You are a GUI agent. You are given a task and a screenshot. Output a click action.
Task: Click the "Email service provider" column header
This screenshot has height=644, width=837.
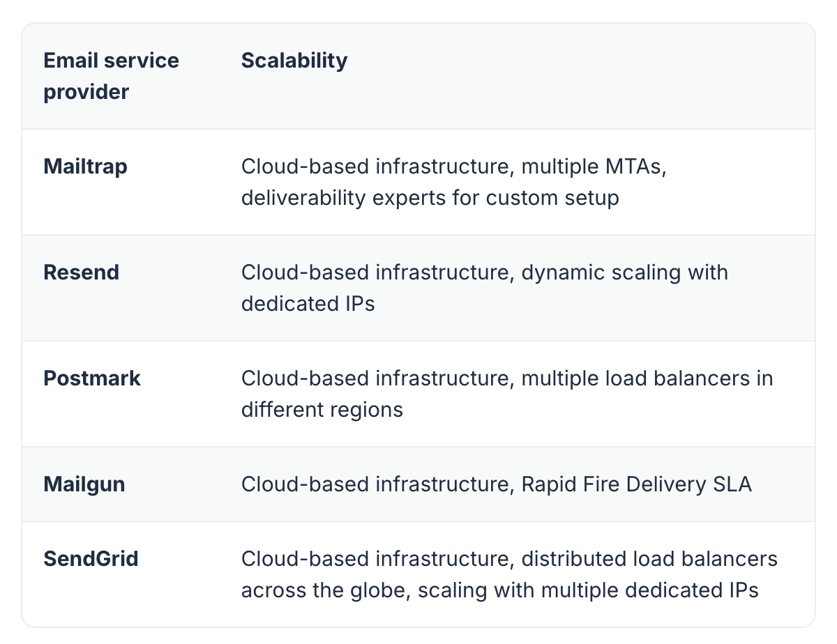[112, 76]
